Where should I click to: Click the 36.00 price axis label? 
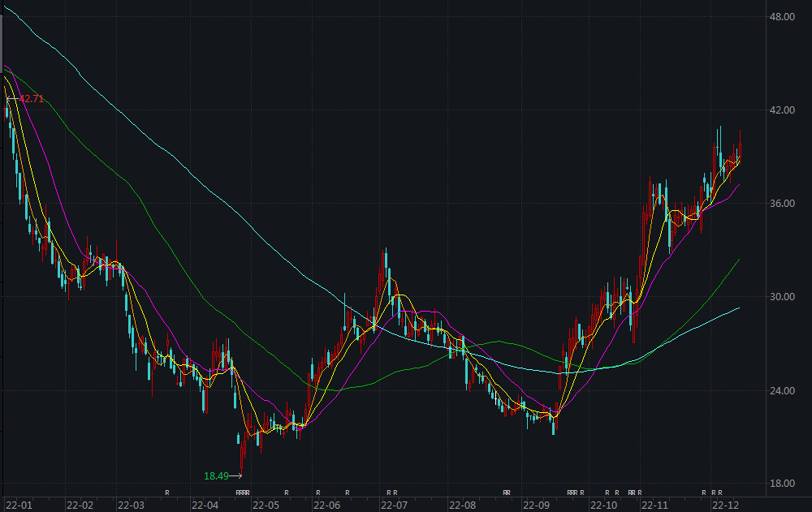pyautogui.click(x=783, y=203)
